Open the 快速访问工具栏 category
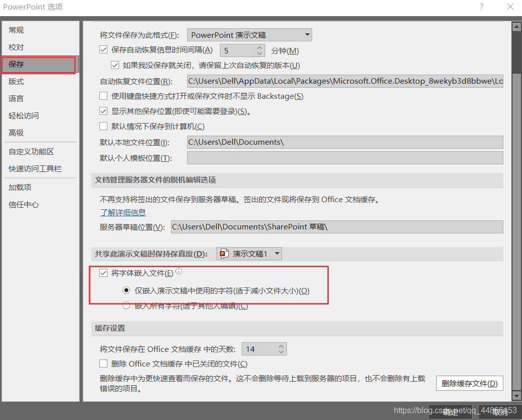 coord(40,169)
